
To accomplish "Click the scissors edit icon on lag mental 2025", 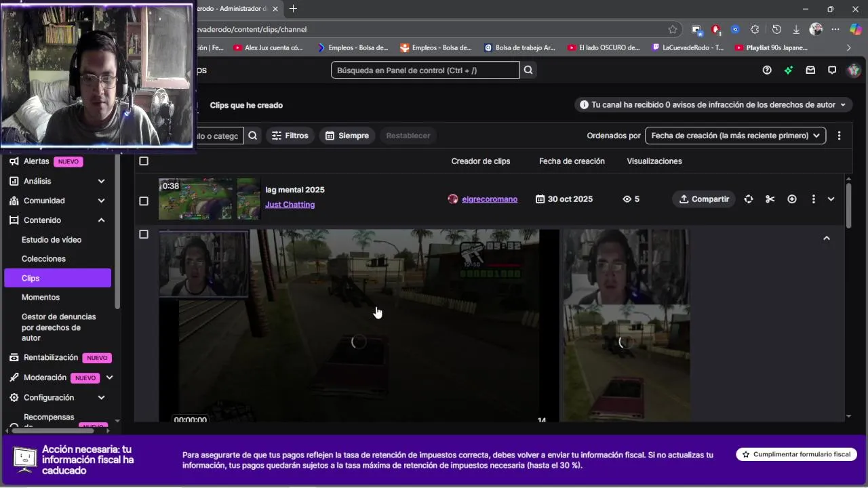I will pos(770,199).
